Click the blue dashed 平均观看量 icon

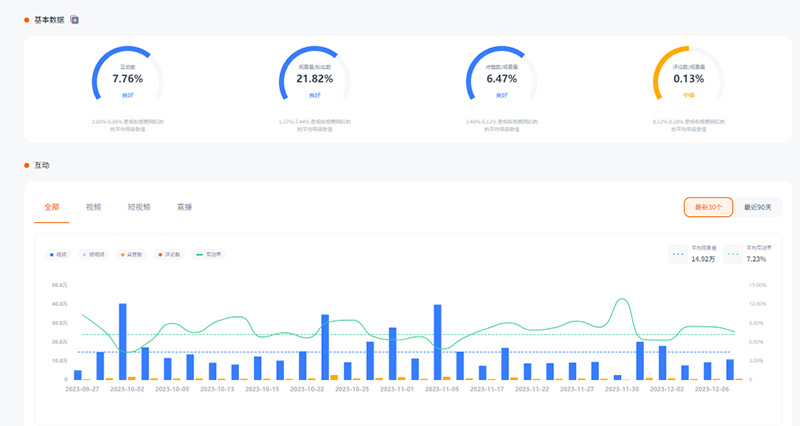(x=679, y=254)
